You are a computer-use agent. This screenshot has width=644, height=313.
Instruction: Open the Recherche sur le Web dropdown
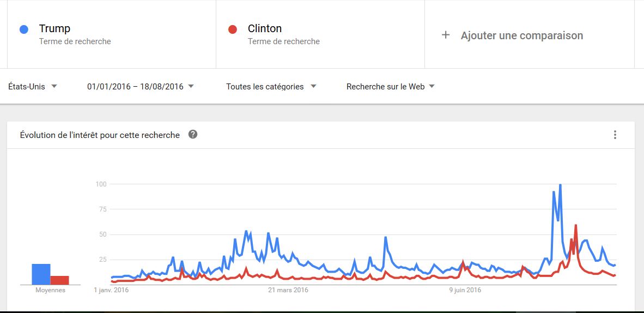click(390, 86)
